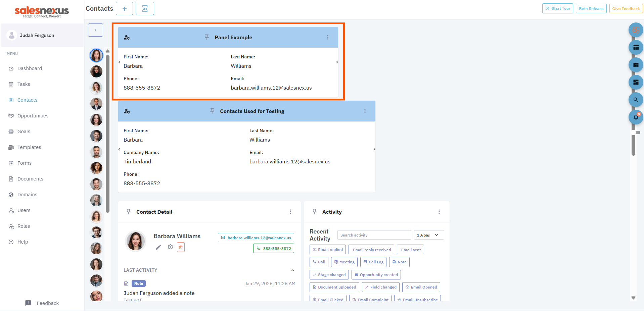Click the pencil edit icon beside Barbara Williams

158,247
